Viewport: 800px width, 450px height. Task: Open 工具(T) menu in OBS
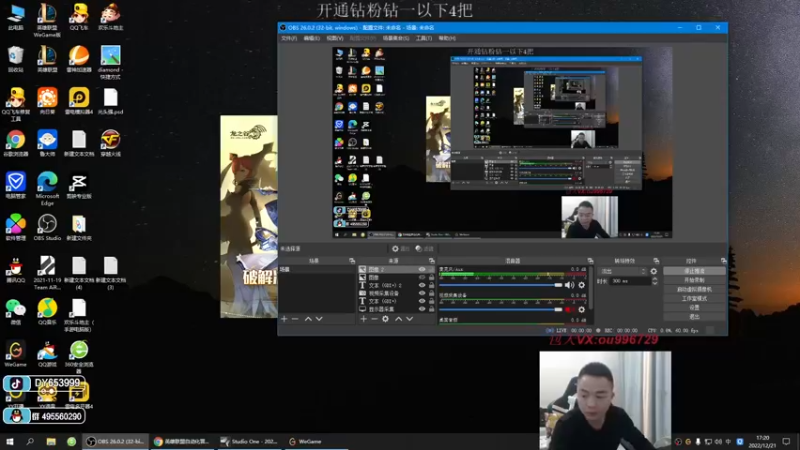tap(423, 38)
